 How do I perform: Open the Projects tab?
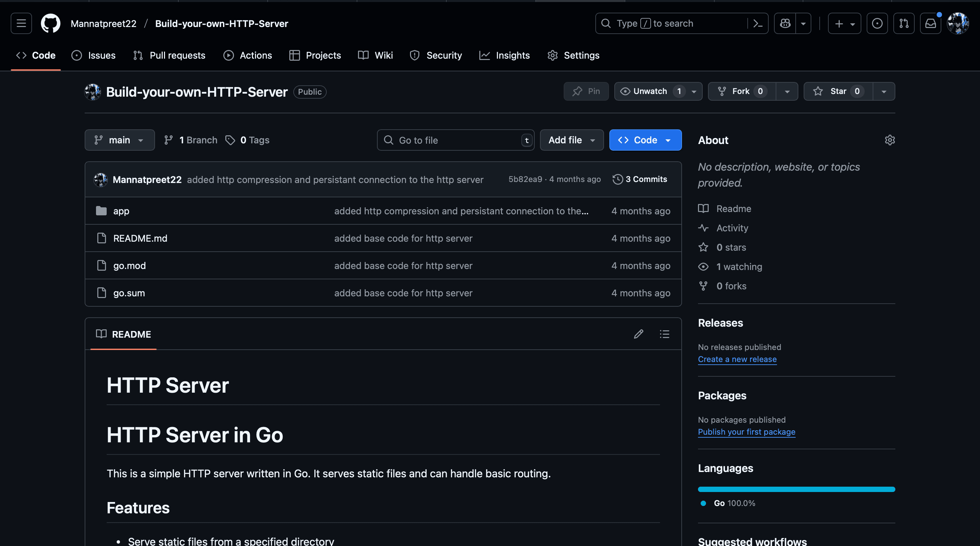(x=315, y=56)
